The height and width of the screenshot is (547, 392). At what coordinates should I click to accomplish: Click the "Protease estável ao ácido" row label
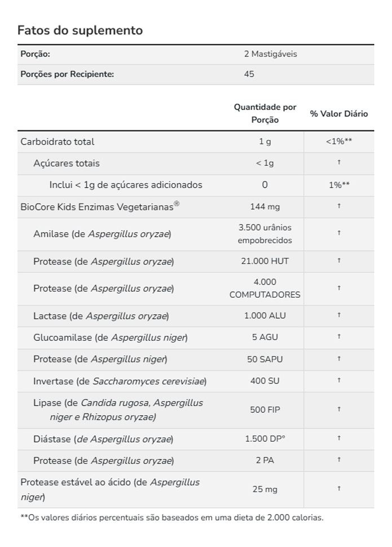[110, 489]
